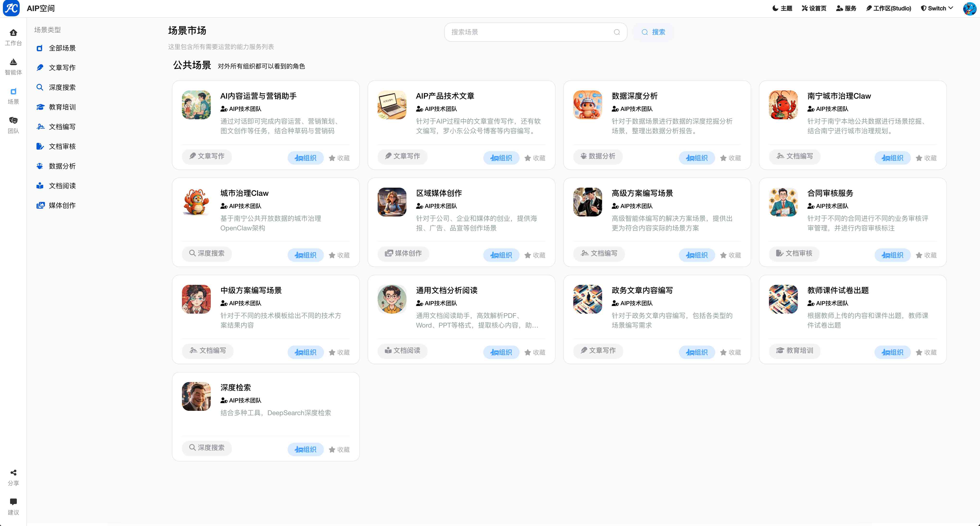Open the 南宁城市治理Claw card title
Image resolution: width=980 pixels, height=526 pixels.
pos(839,96)
